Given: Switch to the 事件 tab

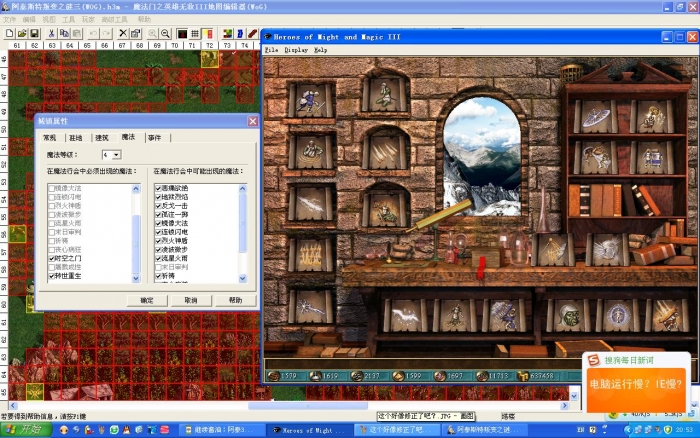Looking at the screenshot, I should point(154,138).
